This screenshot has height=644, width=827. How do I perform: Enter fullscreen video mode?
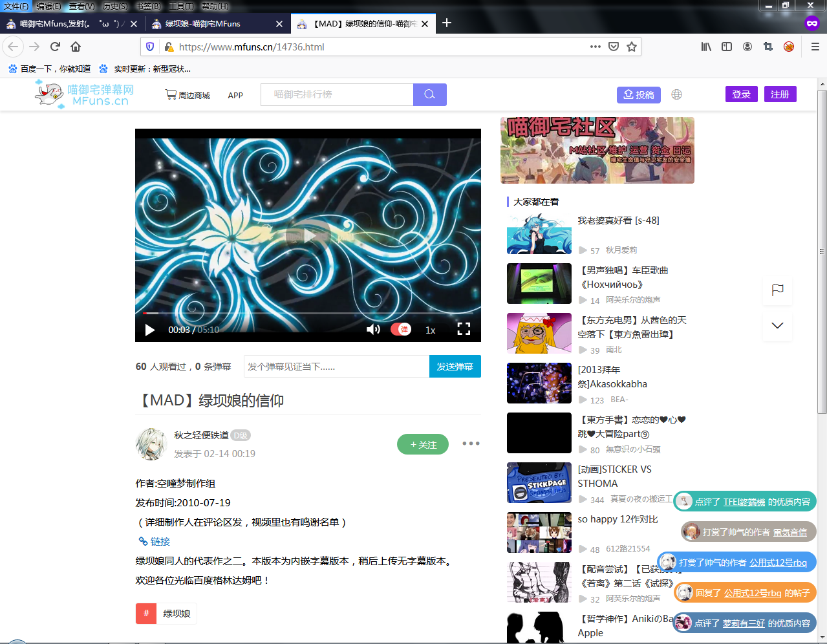point(464,329)
